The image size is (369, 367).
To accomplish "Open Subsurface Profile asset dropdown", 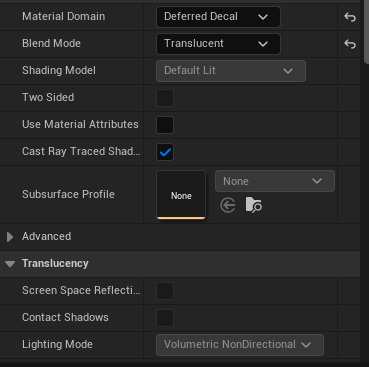I will 275,181.
